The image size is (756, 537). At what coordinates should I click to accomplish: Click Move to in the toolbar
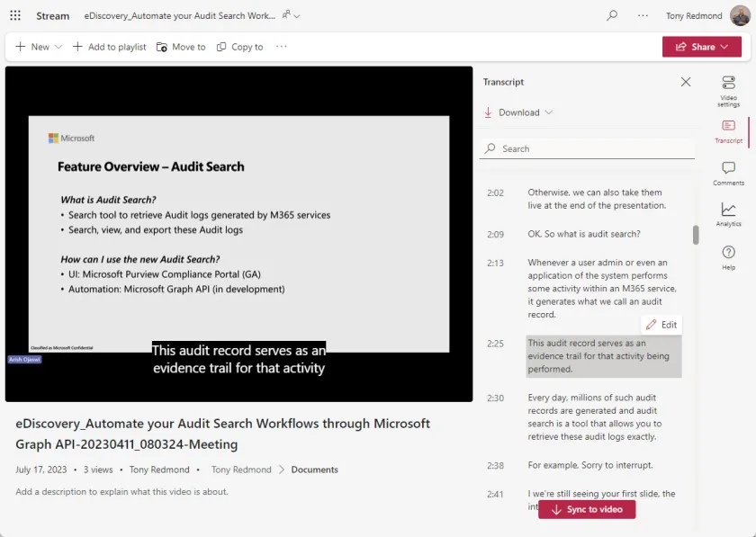(181, 47)
